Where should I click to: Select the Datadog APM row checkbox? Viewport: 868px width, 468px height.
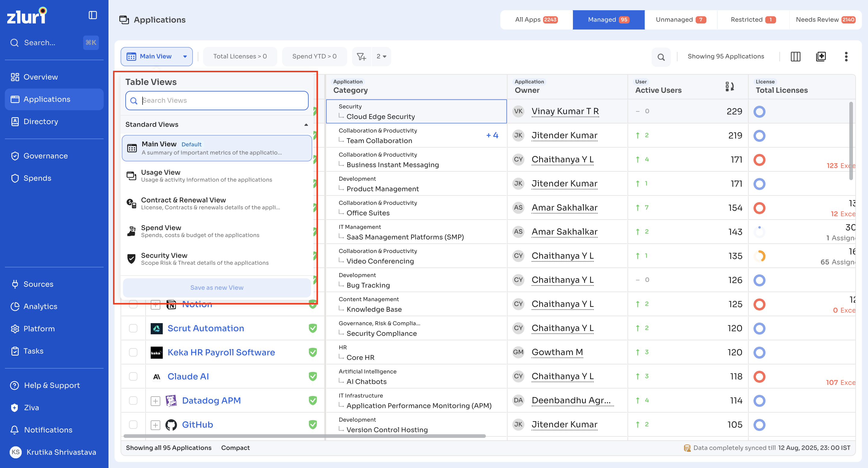point(134,401)
